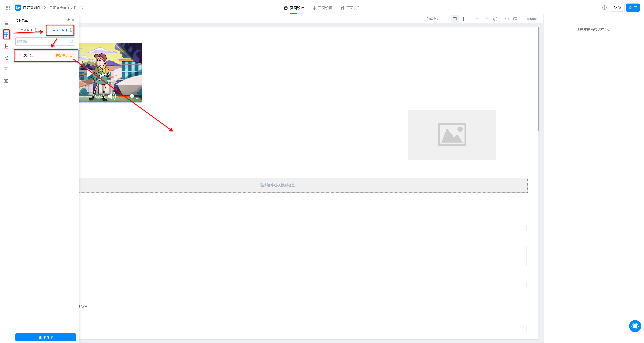Screen dimensions: 644x343
Task: Open the component library sidebar icon
Action: [x=6, y=35]
